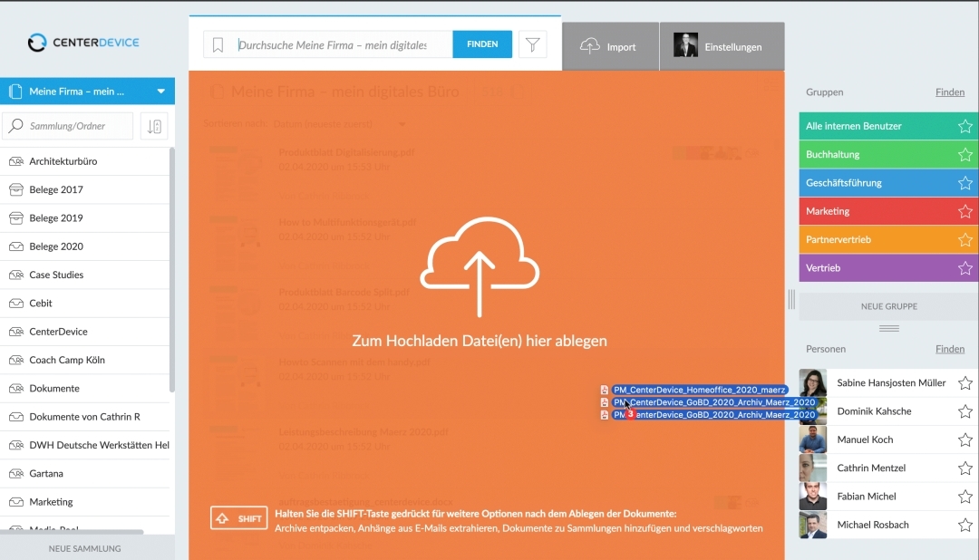The image size is (979, 560).
Task: Select Fabian Michel's profile photo
Action: [x=813, y=497]
